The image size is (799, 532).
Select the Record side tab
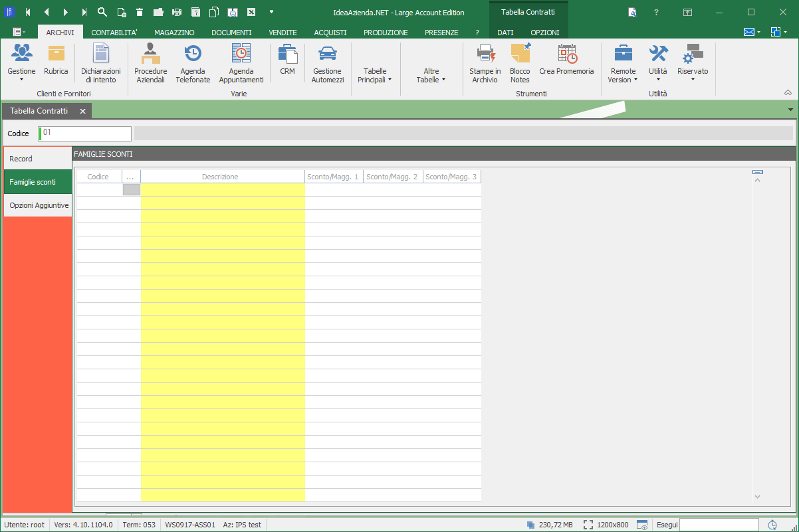38,159
